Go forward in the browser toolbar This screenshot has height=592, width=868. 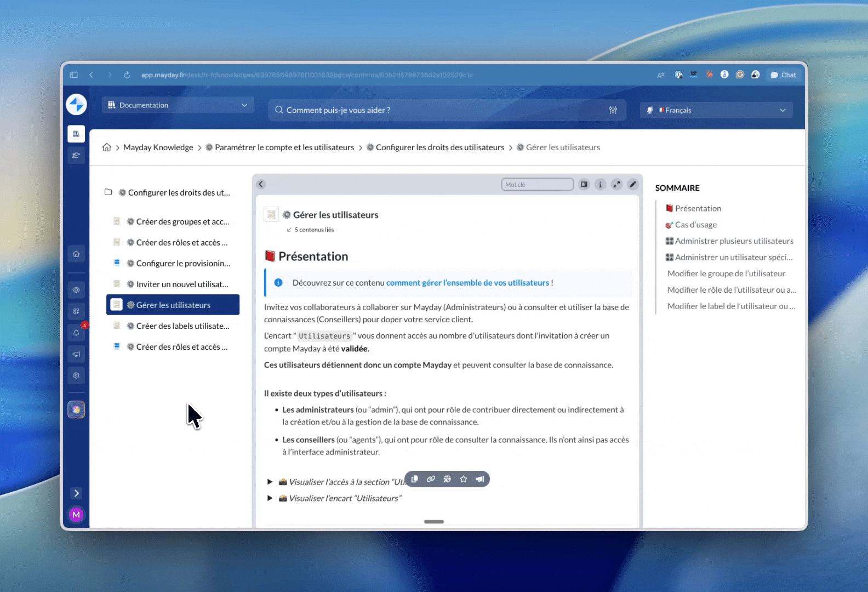pos(110,75)
